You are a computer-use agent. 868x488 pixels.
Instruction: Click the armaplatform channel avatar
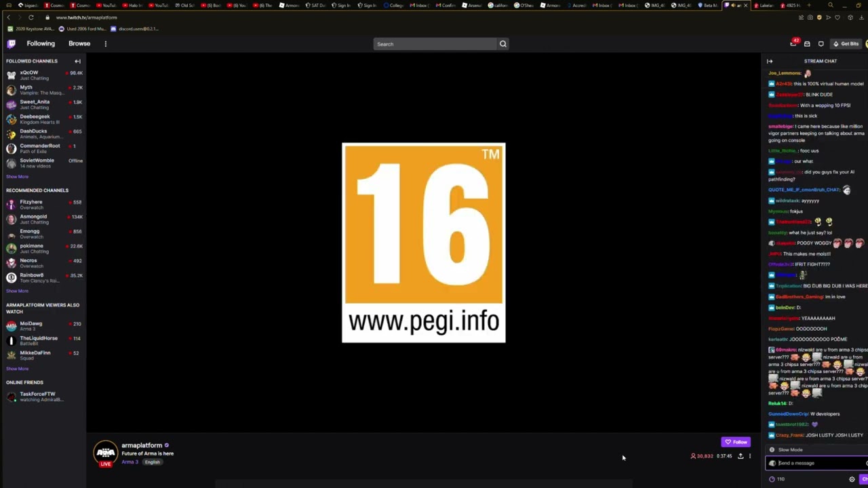(x=105, y=453)
